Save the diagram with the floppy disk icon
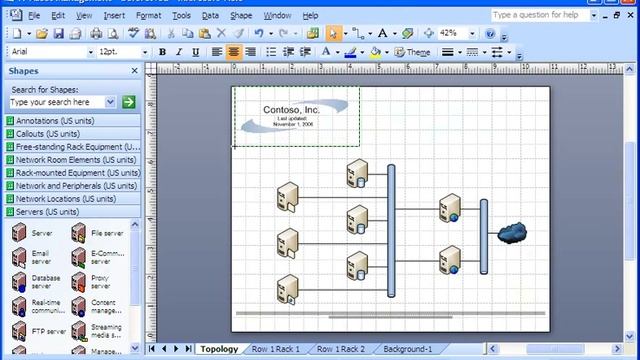 [58, 33]
